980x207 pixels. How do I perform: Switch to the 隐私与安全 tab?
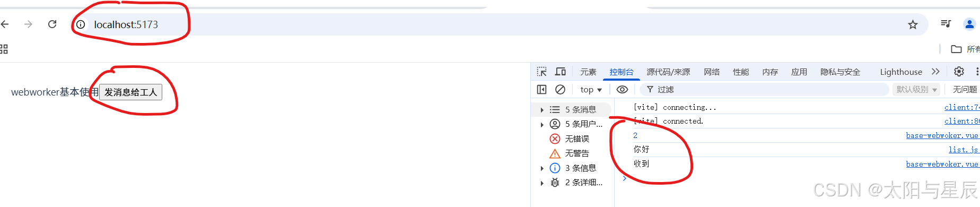840,72
